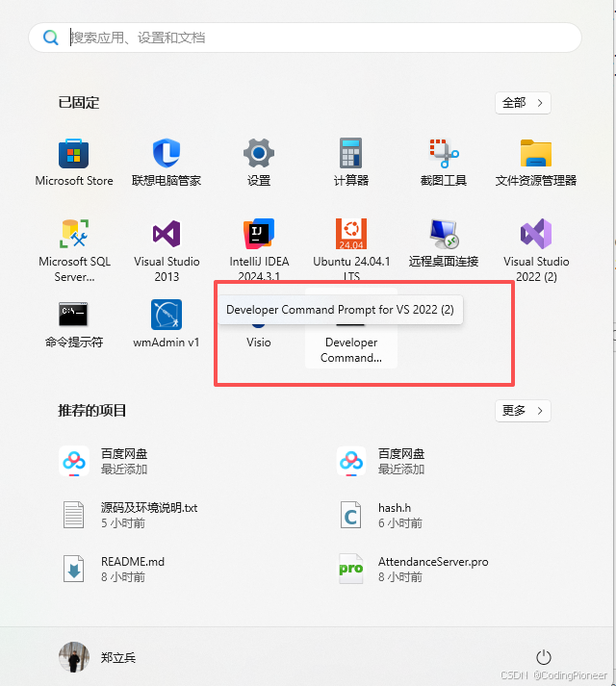Expand 全部 all apps list
This screenshot has width=616, height=686.
tap(523, 103)
